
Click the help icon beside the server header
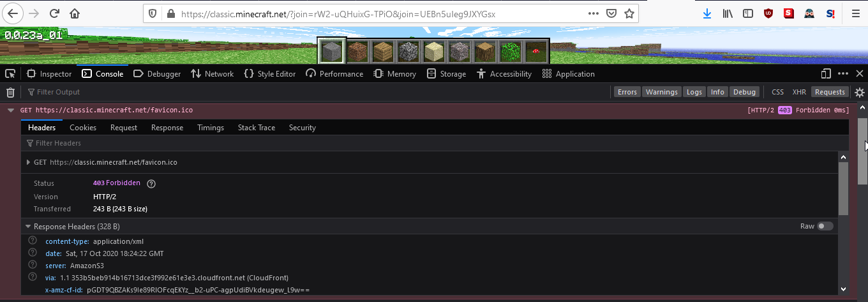[33, 265]
